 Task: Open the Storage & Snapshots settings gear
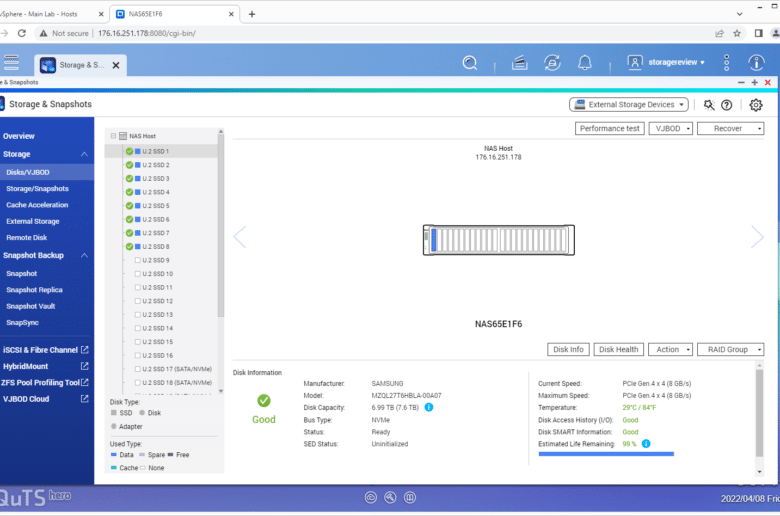pos(756,104)
